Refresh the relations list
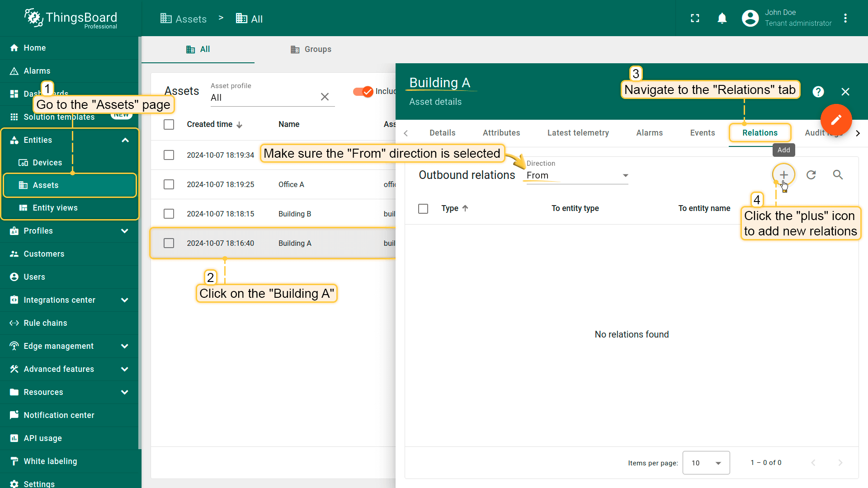868x488 pixels. click(x=811, y=175)
